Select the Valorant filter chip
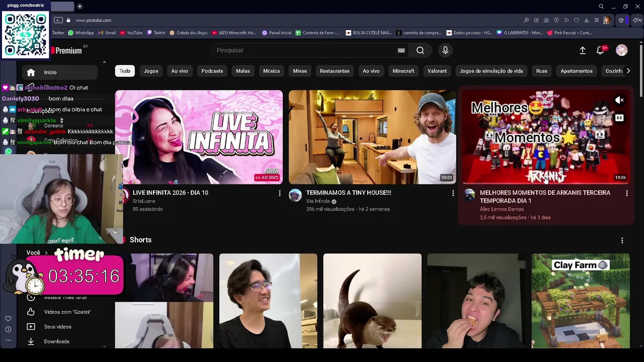 [x=437, y=71]
